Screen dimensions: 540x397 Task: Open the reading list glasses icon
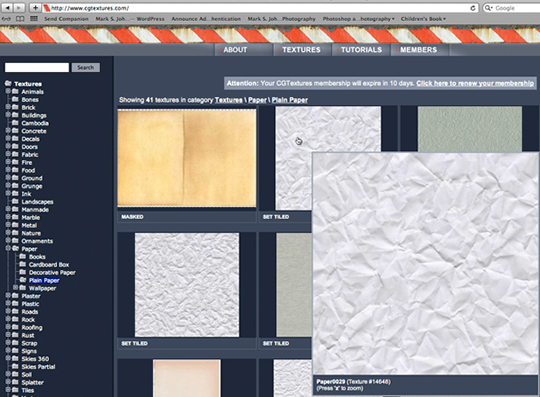coord(7,19)
